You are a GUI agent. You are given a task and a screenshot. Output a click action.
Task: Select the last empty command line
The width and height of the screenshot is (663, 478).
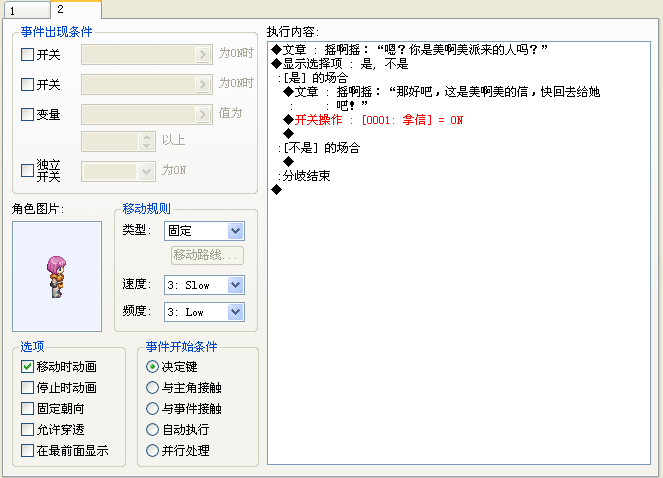click(x=459, y=190)
